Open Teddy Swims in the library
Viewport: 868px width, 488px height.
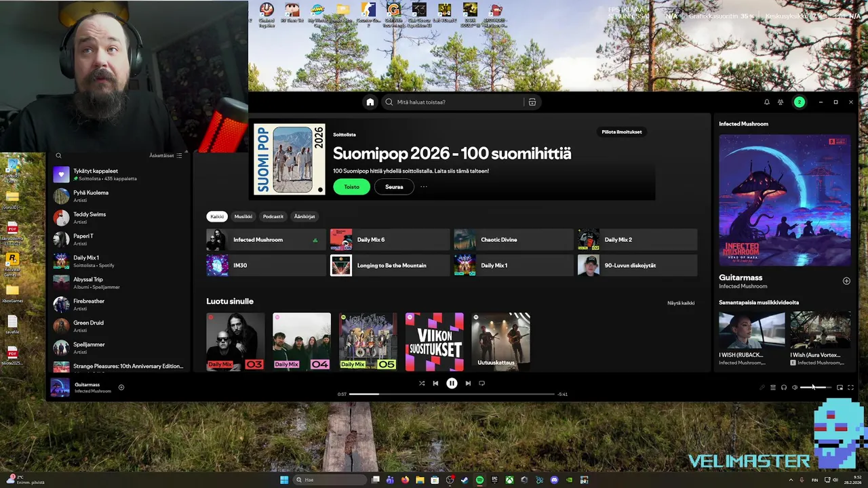[x=119, y=218]
